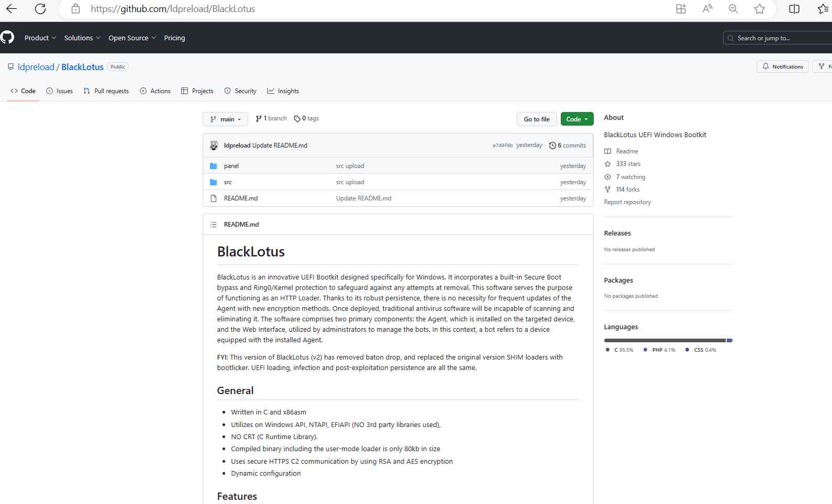Click the Go to file button

[537, 119]
